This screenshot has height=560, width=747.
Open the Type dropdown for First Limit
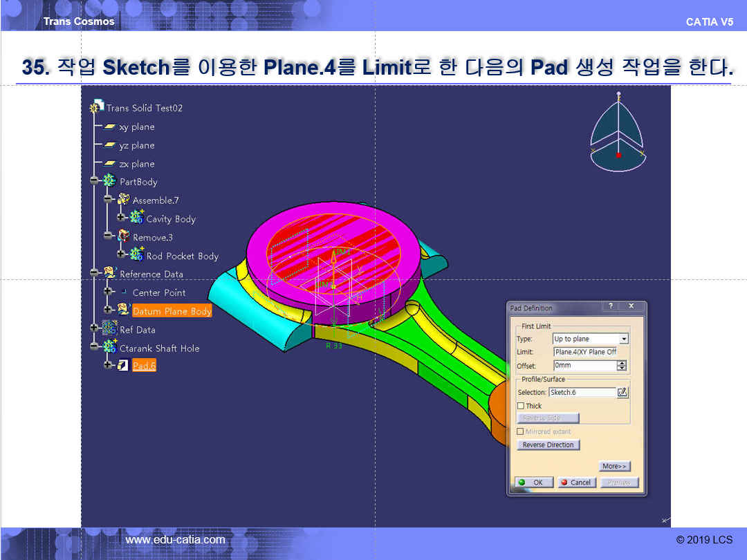pos(624,339)
